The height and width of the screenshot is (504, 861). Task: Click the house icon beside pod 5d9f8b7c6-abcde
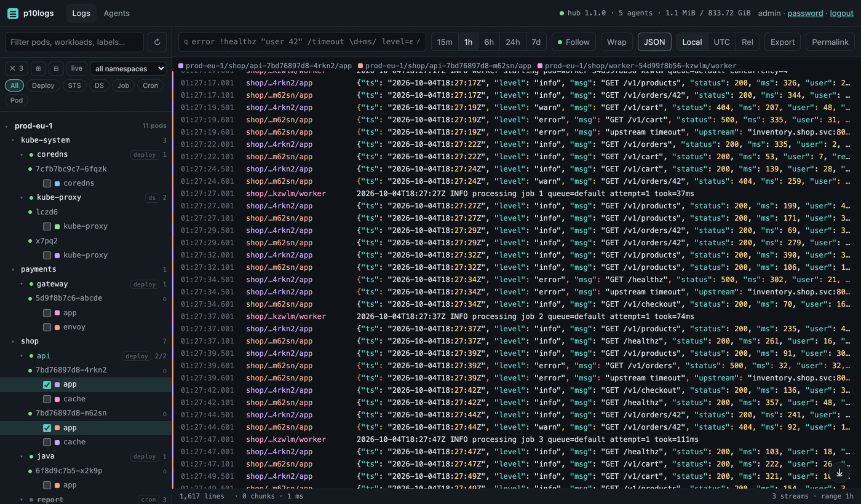tap(164, 298)
